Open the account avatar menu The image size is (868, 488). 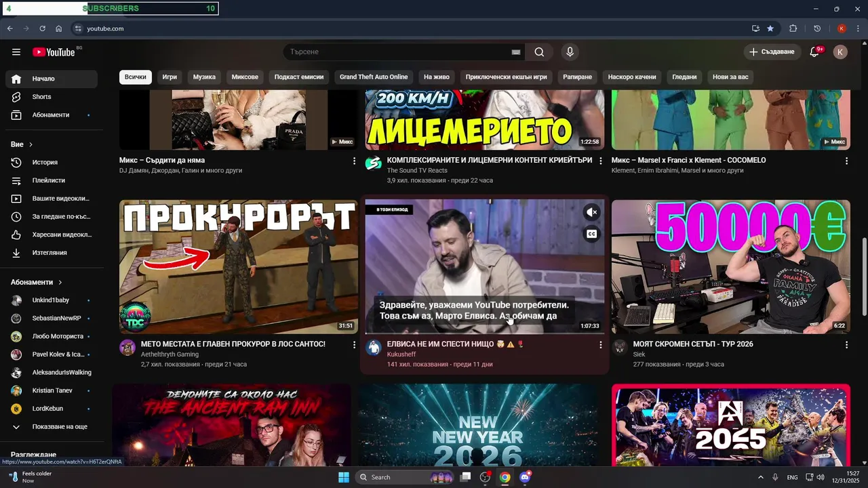(x=840, y=52)
